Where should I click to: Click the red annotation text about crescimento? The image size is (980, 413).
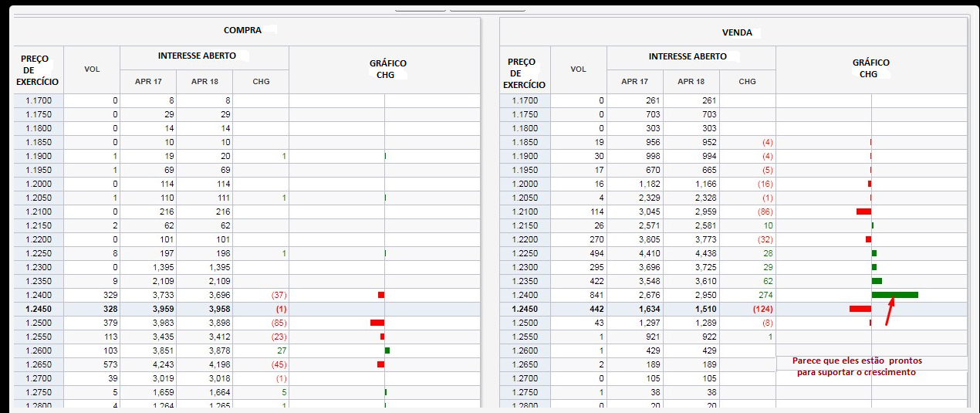coord(857,366)
